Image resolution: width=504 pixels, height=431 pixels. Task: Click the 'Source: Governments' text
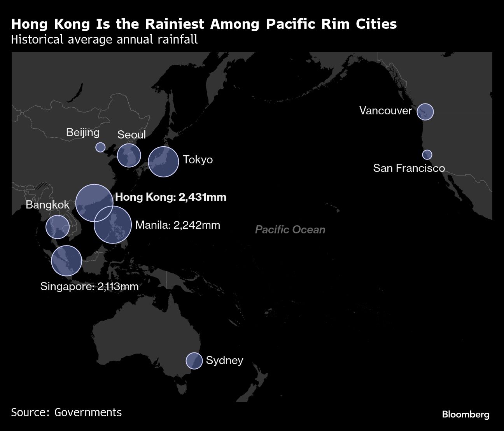point(66,412)
